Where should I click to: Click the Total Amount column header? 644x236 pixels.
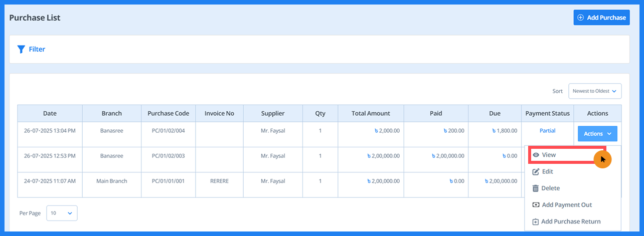tap(371, 113)
